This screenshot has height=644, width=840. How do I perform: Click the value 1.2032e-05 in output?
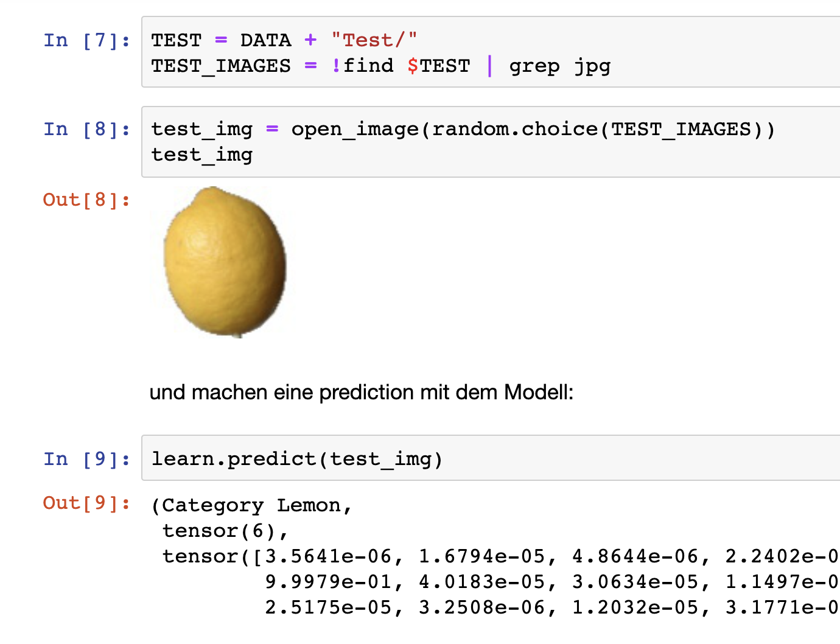(x=636, y=607)
